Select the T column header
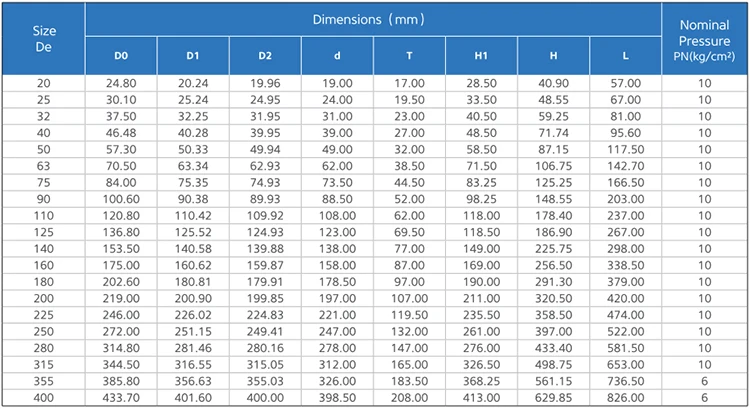The width and height of the screenshot is (750, 409). click(409, 54)
